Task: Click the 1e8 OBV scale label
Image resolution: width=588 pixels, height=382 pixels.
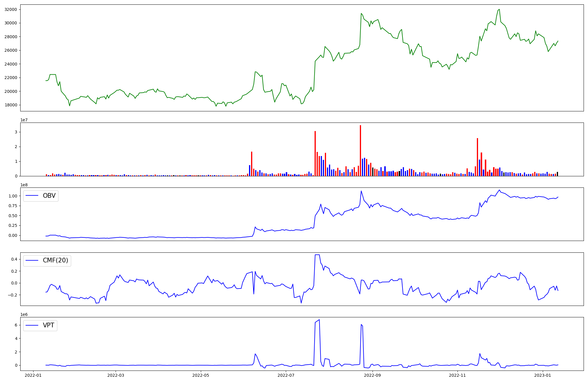Action: click(x=24, y=185)
